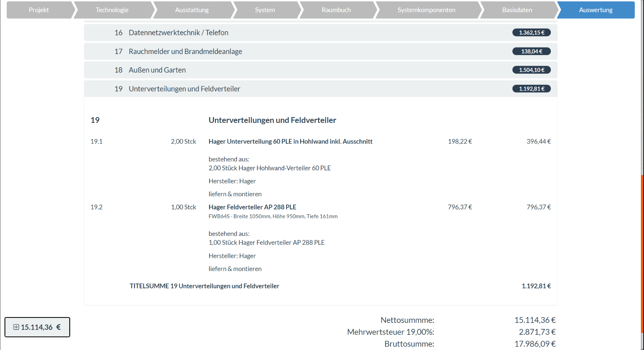Click the 138,04 € price badge
Screen dimensions: 644x350
tap(531, 51)
